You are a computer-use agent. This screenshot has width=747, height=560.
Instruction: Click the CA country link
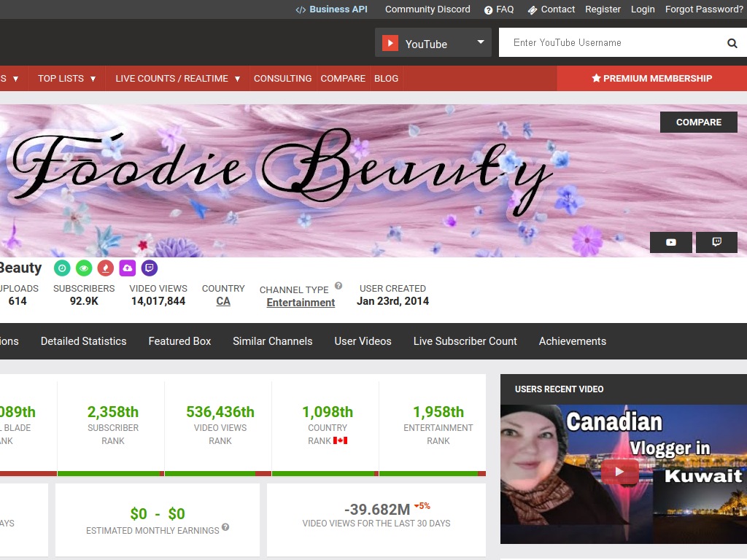click(x=223, y=301)
